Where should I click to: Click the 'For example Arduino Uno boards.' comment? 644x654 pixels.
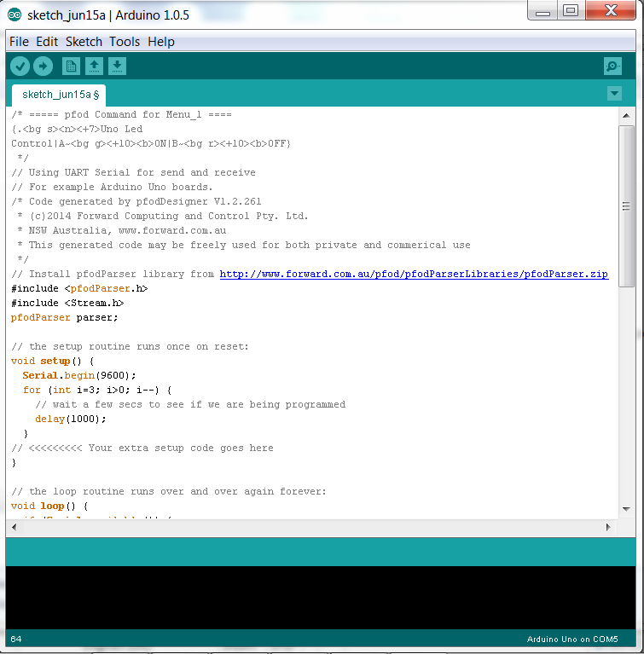coord(113,188)
